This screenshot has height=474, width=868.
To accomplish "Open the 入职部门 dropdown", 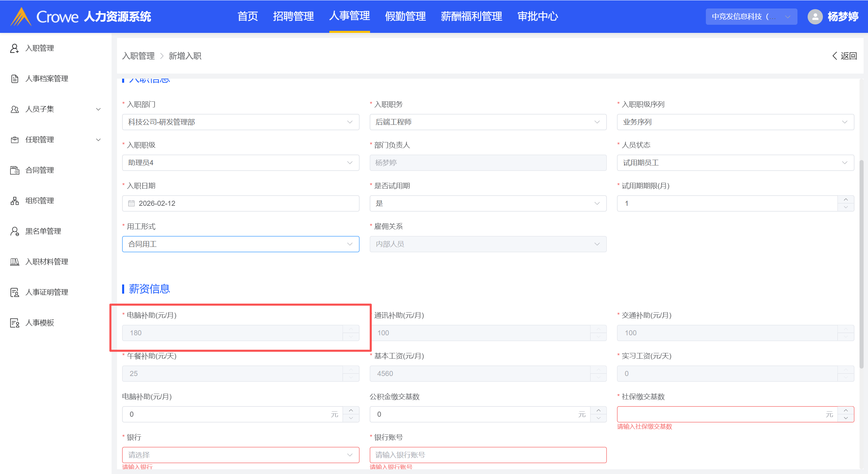I will point(240,122).
